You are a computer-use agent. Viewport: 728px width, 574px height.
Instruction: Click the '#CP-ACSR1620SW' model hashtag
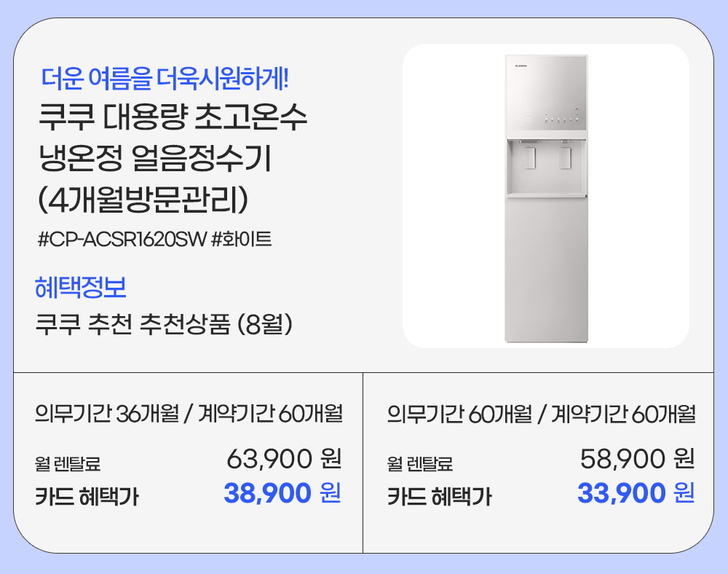pos(121,239)
